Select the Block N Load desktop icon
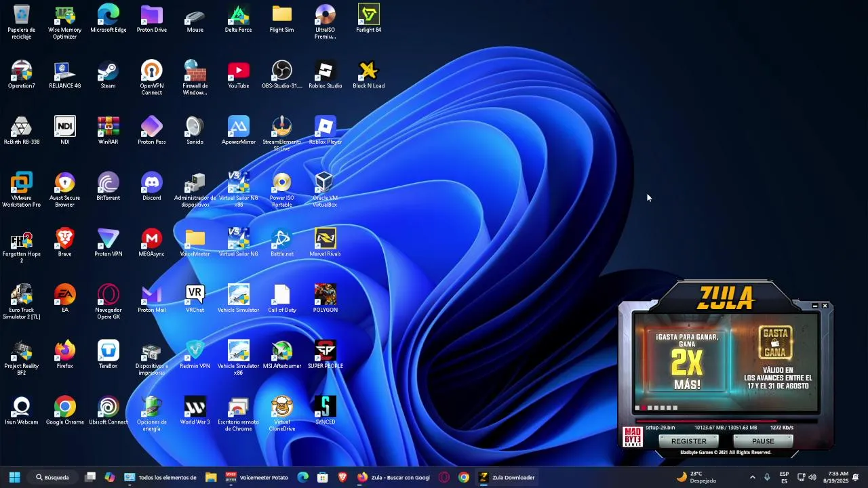 (368, 75)
